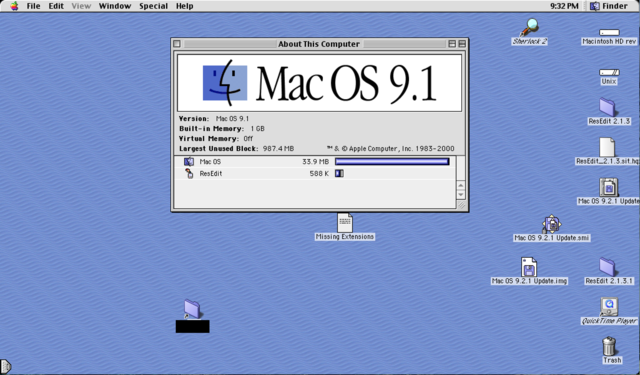
Task: Click the Finder face logo in About window
Action: coord(225,83)
